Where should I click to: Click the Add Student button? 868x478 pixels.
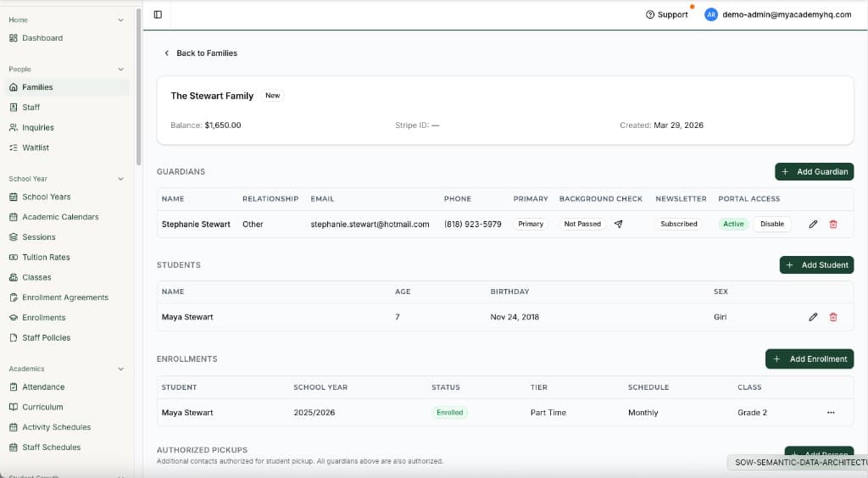(816, 265)
